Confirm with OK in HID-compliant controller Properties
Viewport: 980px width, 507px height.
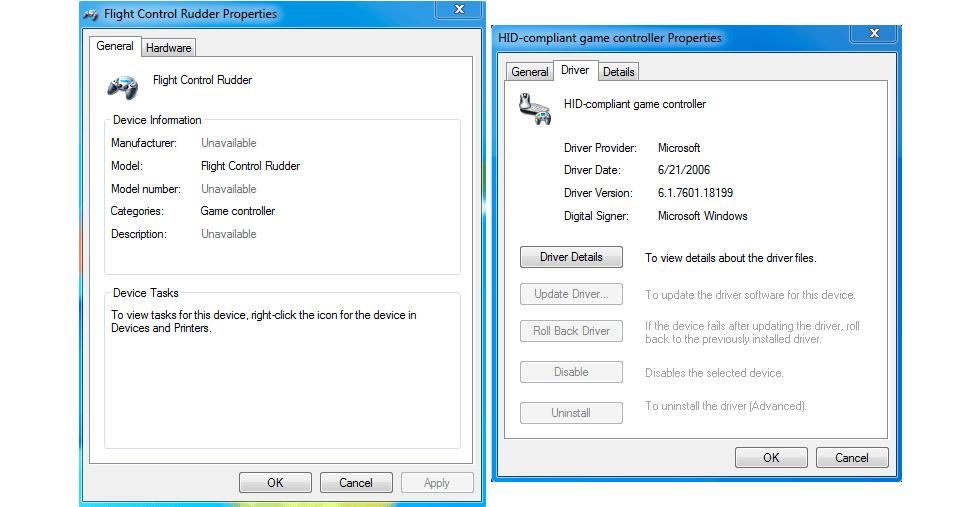tap(771, 458)
